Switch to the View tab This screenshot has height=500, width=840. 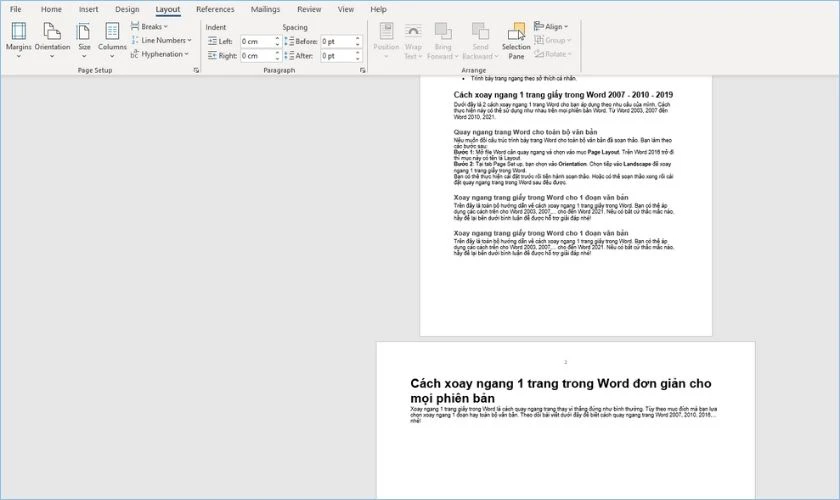point(346,9)
